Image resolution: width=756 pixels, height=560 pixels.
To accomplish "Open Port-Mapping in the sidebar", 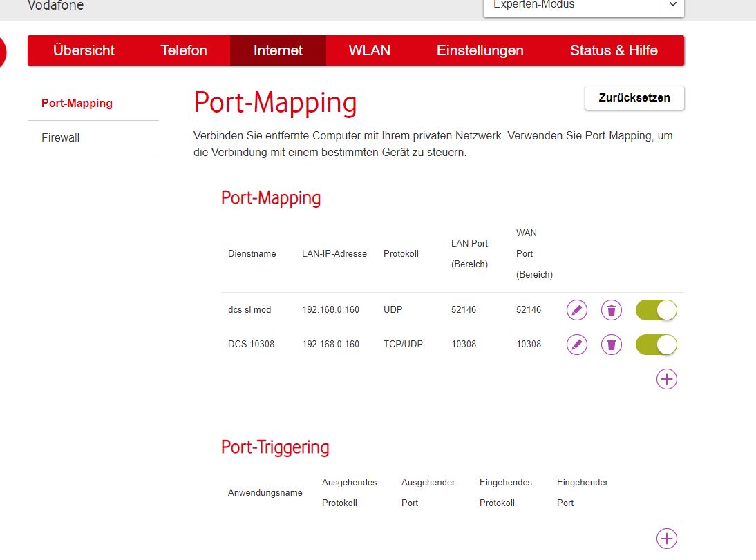I will tap(77, 103).
